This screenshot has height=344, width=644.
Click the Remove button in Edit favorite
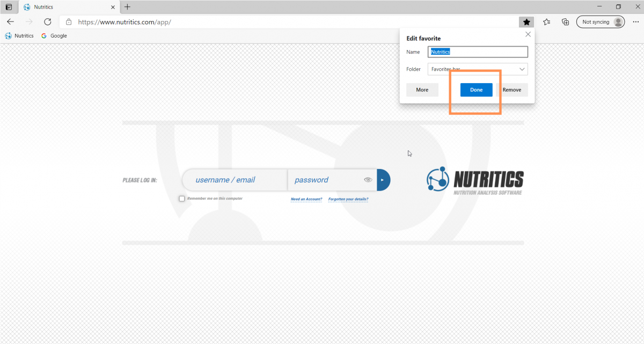511,90
